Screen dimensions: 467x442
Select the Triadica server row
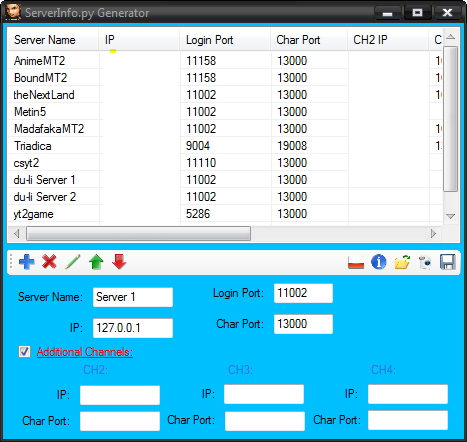click(x=225, y=146)
